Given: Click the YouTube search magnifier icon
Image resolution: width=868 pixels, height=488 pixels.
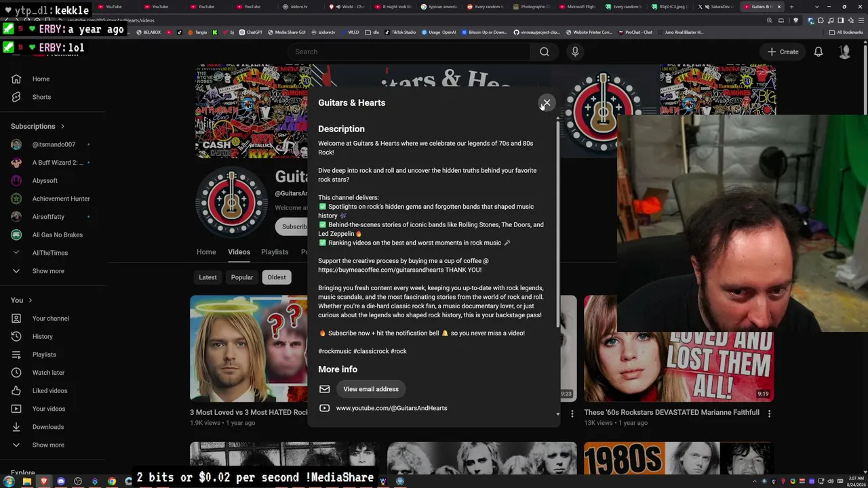Looking at the screenshot, I should 545,52.
